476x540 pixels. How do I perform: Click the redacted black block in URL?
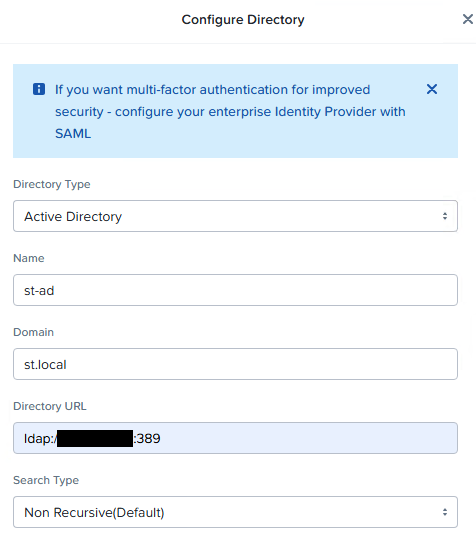pos(95,438)
